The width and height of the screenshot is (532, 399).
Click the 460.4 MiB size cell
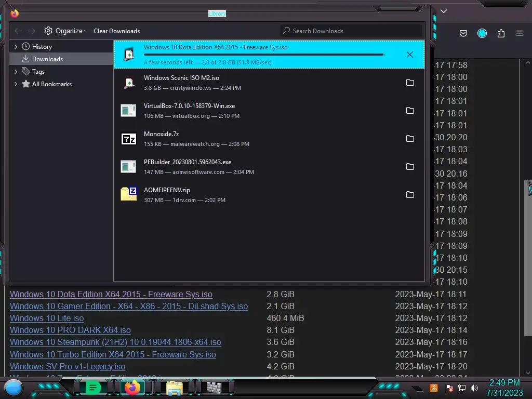click(285, 318)
